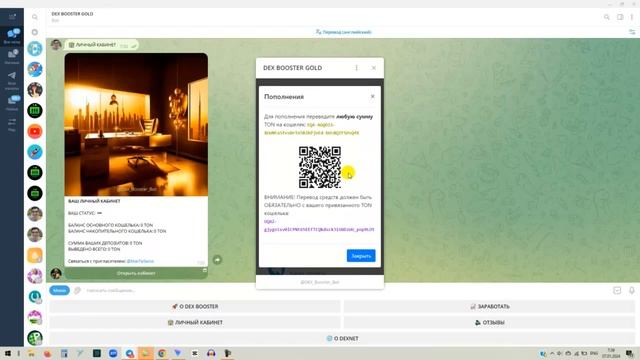Open the search icon above the chat list
The image size is (640, 360).
pos(35,17)
